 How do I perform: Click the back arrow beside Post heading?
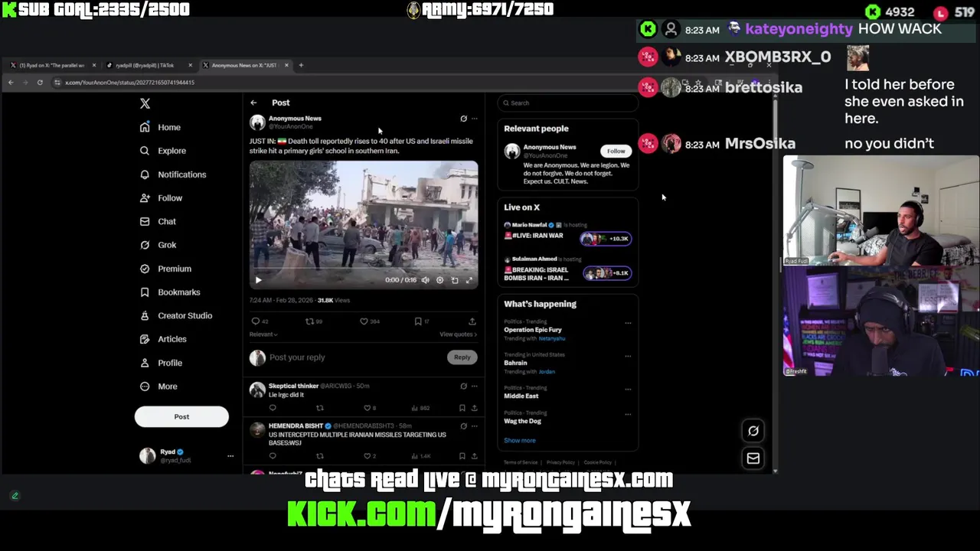253,103
